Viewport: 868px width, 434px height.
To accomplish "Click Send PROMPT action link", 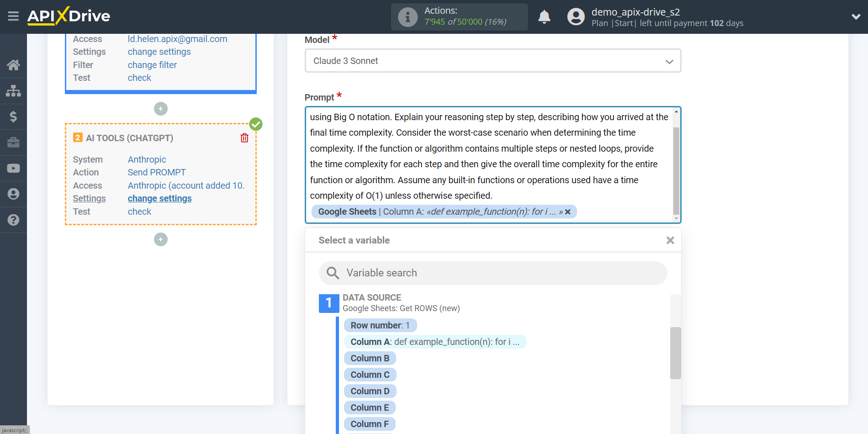I will [157, 172].
